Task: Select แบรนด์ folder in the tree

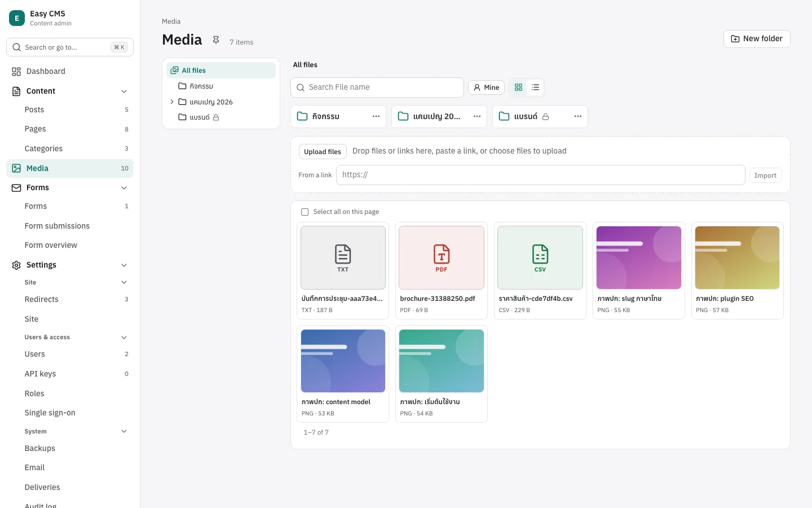Action: pyautogui.click(x=221, y=117)
